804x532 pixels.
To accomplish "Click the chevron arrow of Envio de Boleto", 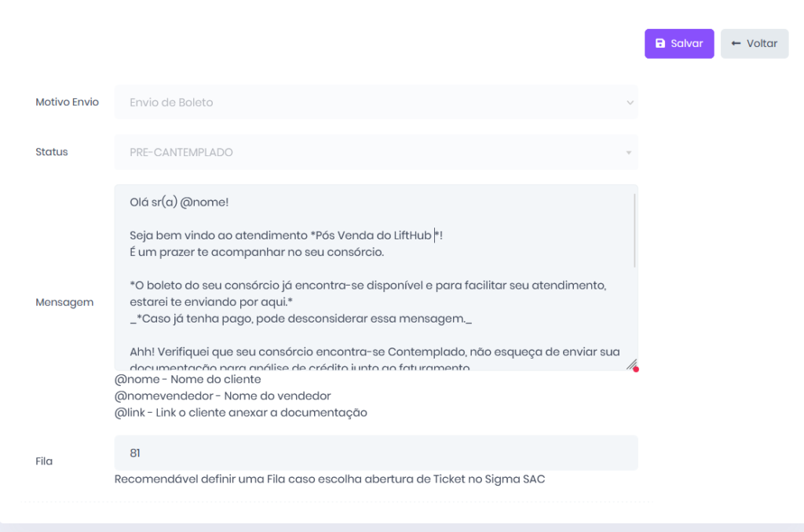I will (x=629, y=103).
